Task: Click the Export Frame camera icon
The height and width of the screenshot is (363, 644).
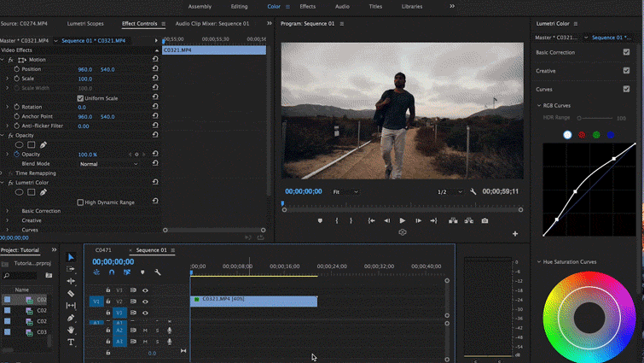Action: coord(484,220)
